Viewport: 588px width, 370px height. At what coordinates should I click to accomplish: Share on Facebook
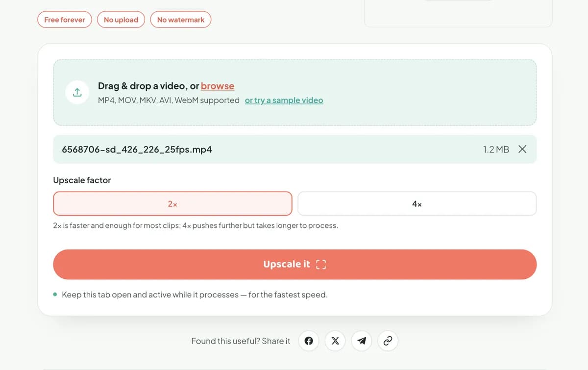pyautogui.click(x=309, y=341)
